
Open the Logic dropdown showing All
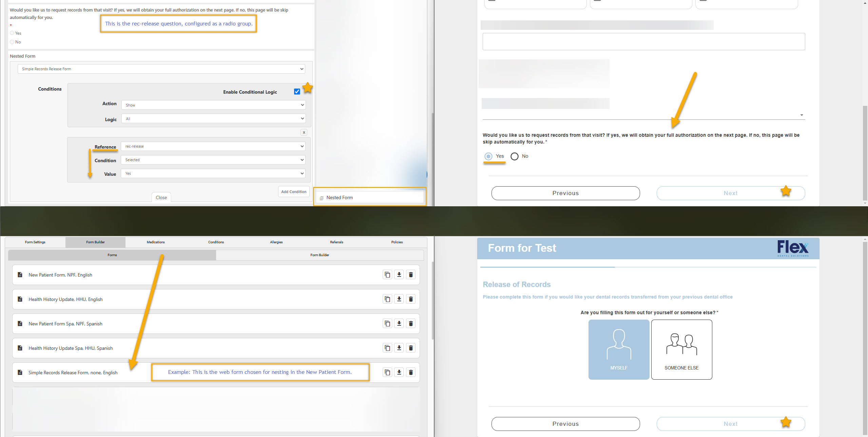213,119
